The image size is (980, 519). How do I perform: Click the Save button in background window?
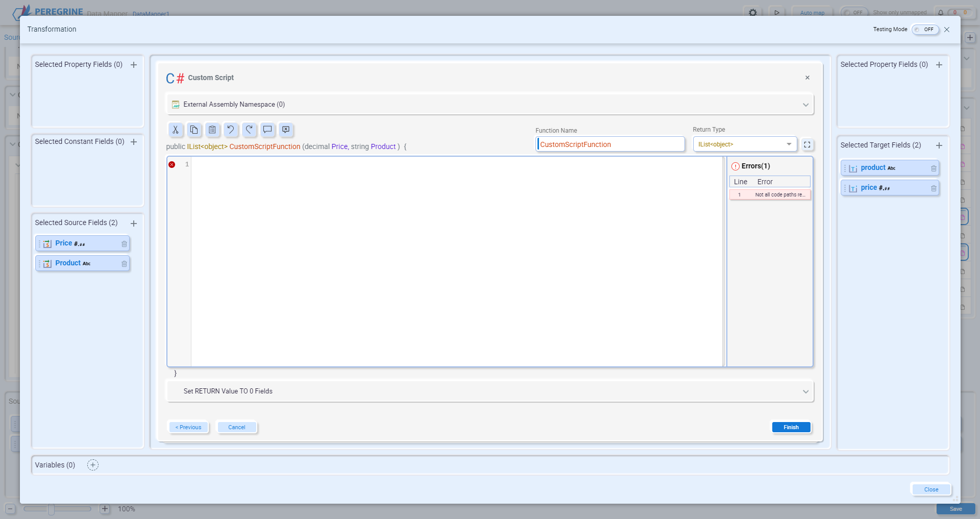955,509
